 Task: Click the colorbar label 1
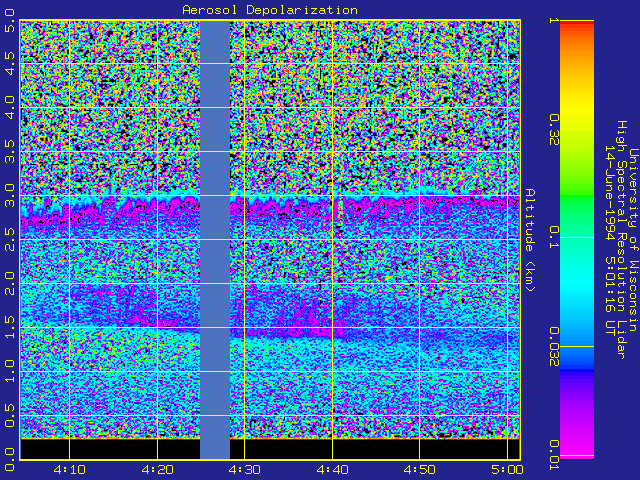(554, 20)
